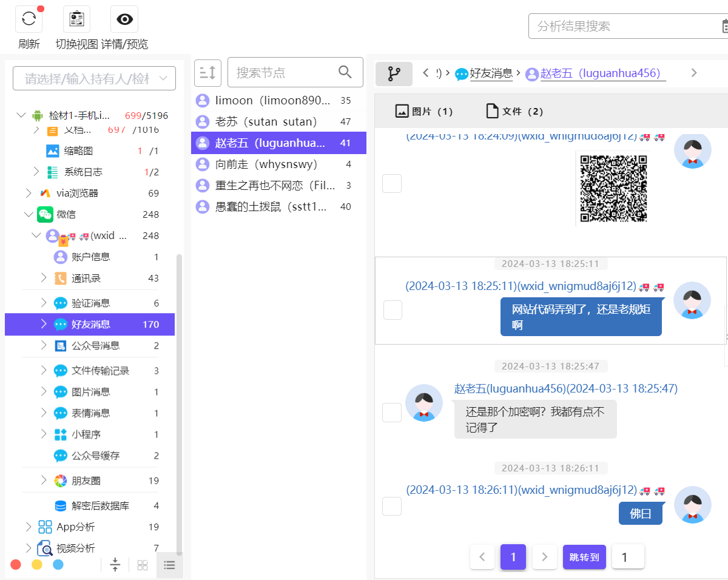Click the 切换视图 clipboard icon
The image size is (728, 580).
(76, 19)
